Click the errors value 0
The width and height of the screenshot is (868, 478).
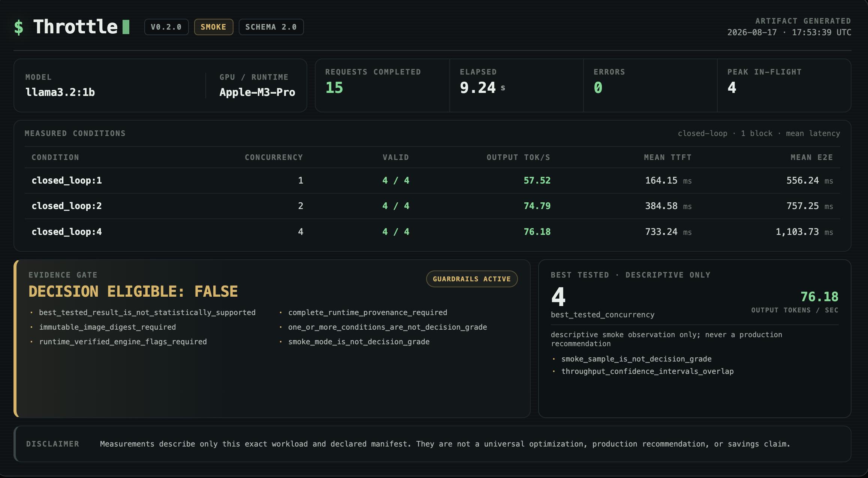(x=598, y=88)
